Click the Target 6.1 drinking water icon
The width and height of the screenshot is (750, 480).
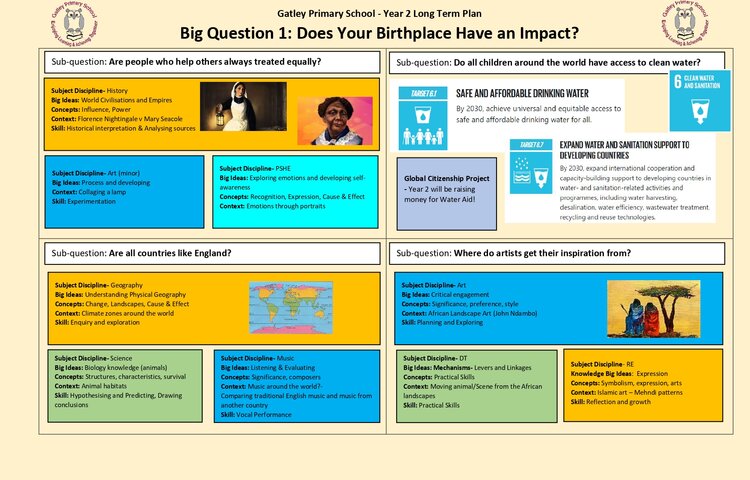(x=421, y=110)
